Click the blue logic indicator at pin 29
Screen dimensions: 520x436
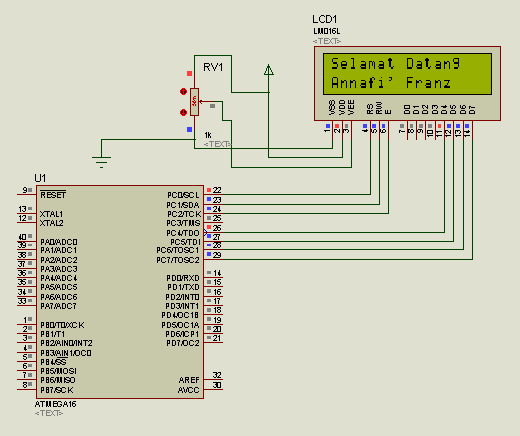coord(209,254)
